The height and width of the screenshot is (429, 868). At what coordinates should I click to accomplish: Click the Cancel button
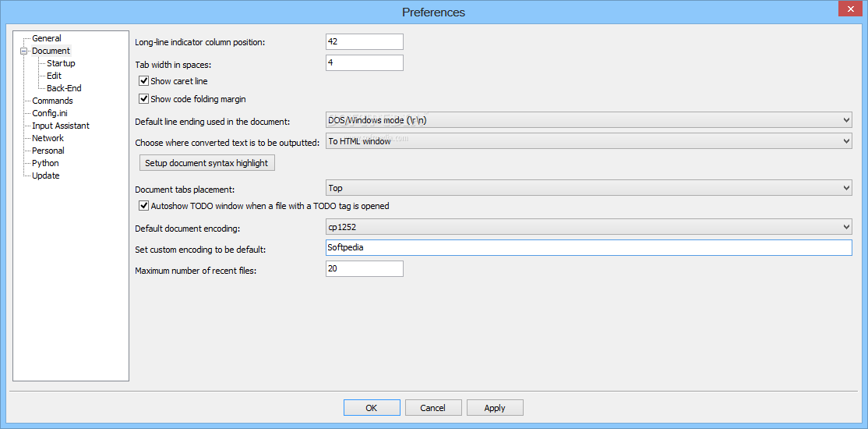(x=433, y=408)
